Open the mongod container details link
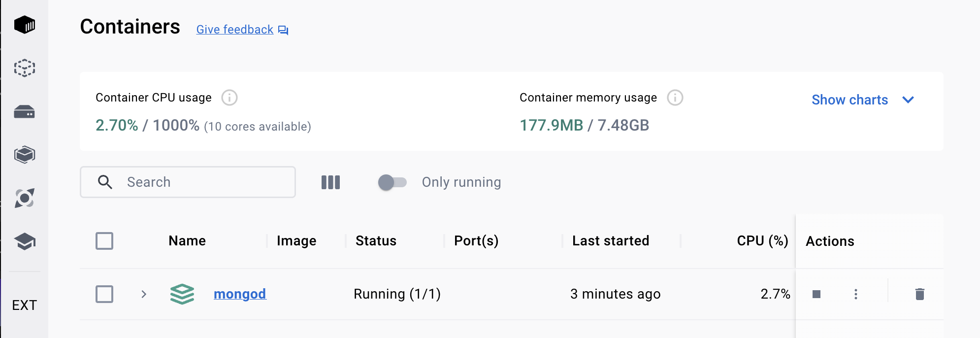This screenshot has height=338, width=980. coord(240,294)
